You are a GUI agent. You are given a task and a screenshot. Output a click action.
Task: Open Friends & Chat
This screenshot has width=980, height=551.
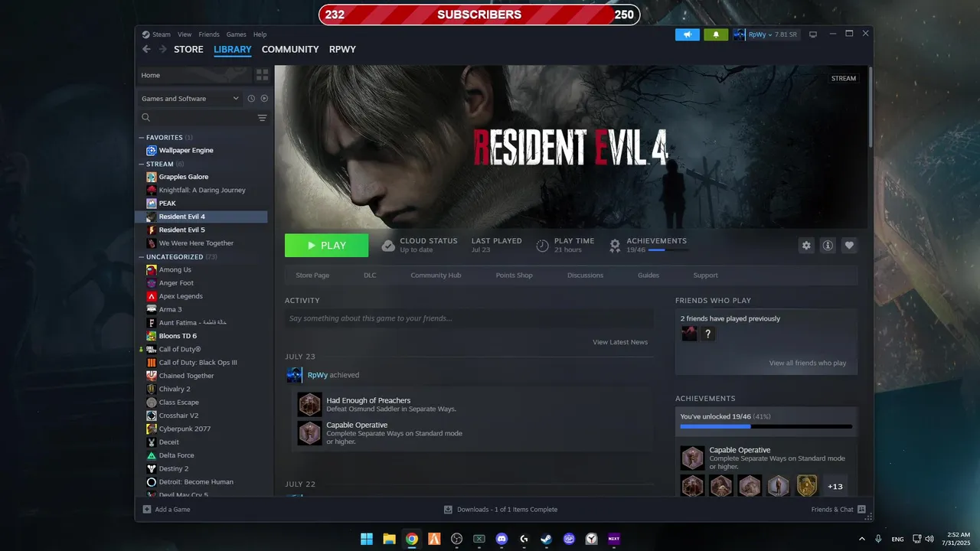838,510
